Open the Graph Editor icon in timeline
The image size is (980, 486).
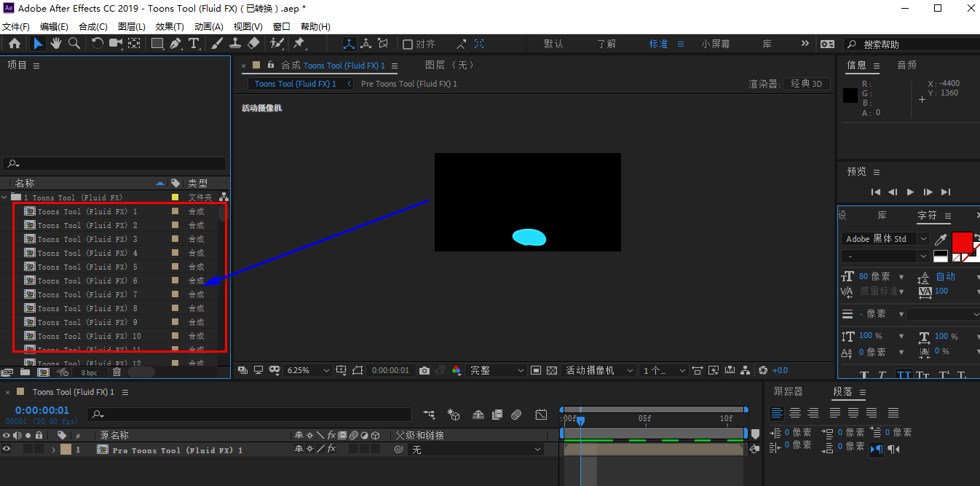pos(541,415)
